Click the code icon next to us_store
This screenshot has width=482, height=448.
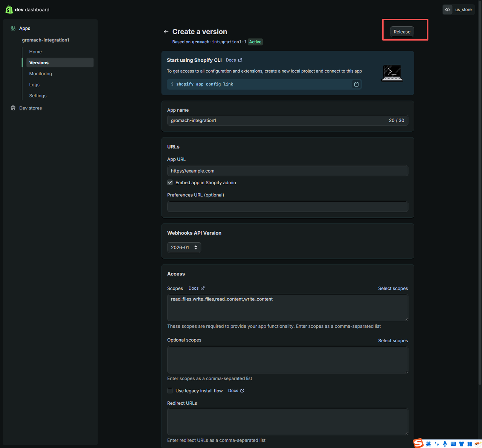coord(447,10)
